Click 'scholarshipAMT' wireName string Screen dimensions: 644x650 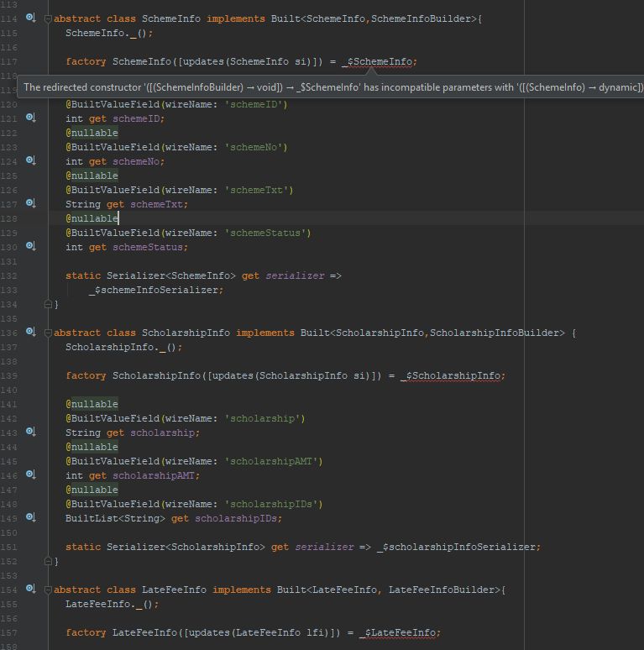click(x=271, y=461)
